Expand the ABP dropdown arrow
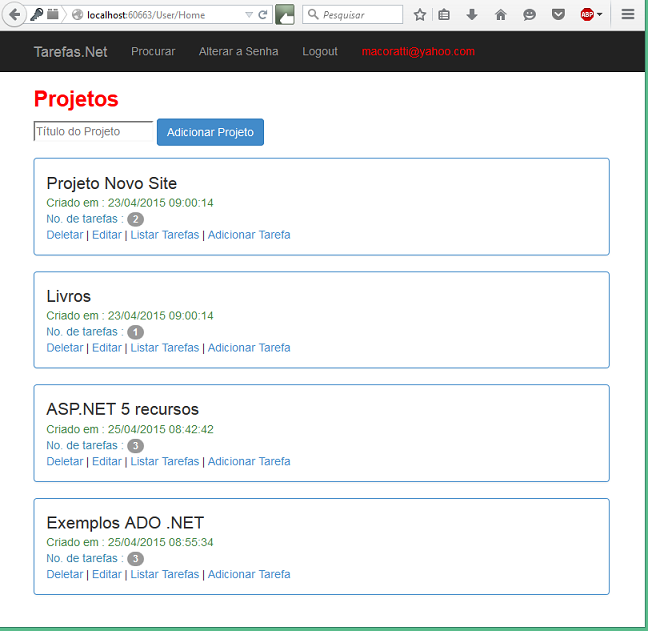 [600, 15]
